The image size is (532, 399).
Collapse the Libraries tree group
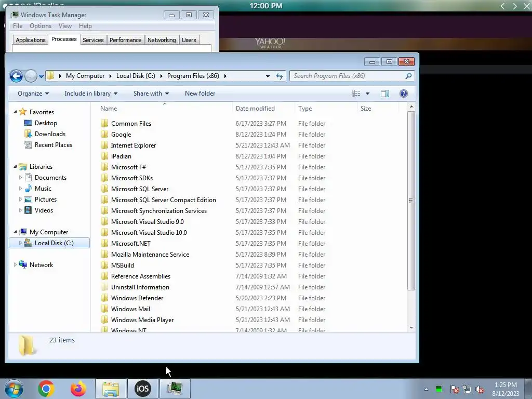15,166
